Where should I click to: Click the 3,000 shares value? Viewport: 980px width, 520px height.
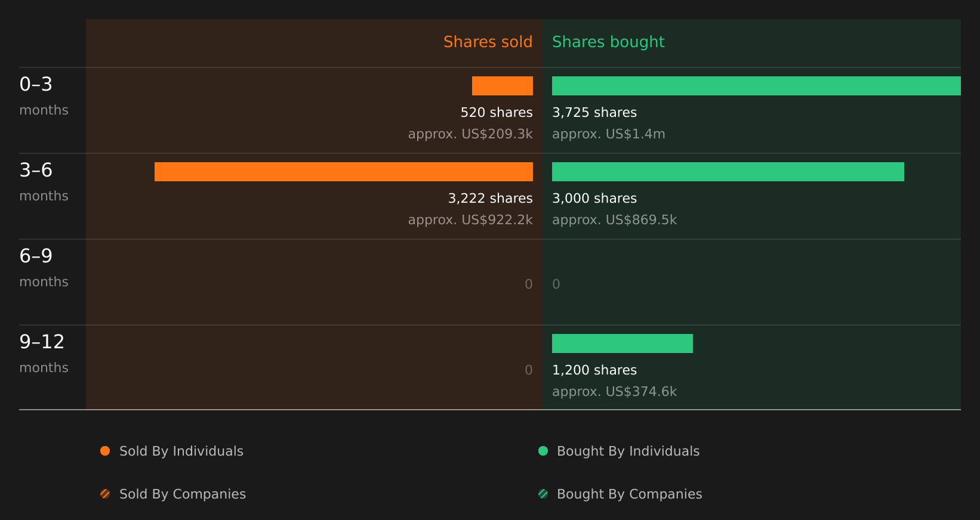click(x=594, y=199)
